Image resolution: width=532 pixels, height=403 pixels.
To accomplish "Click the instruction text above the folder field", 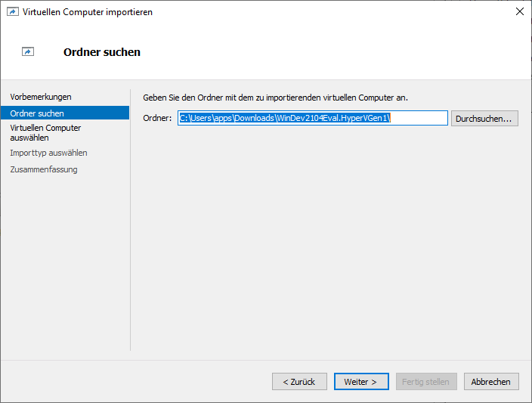I will pyautogui.click(x=275, y=98).
